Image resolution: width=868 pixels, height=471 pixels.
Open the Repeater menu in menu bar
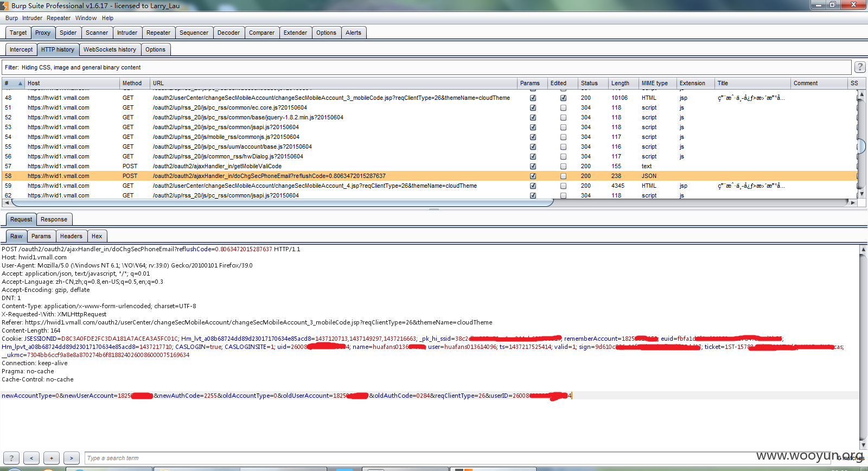[59, 18]
